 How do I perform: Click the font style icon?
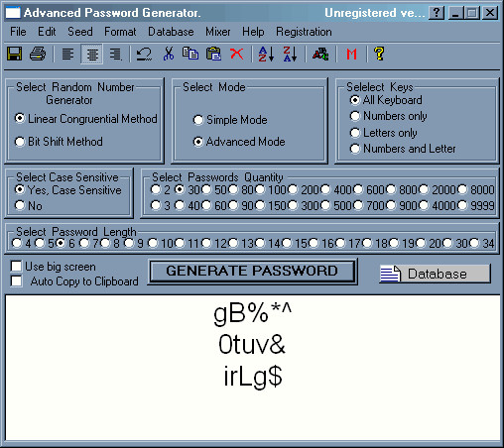pos(320,54)
